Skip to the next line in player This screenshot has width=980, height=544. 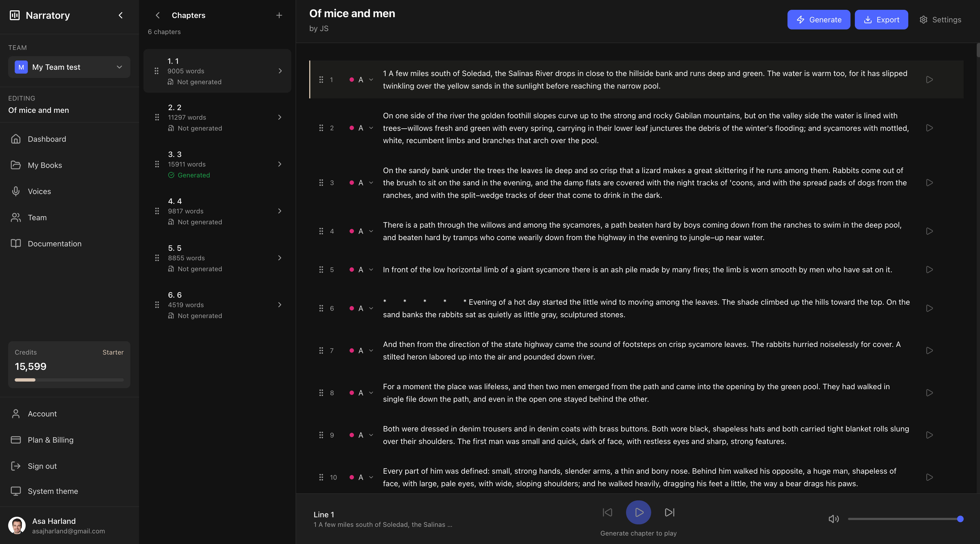coord(669,512)
